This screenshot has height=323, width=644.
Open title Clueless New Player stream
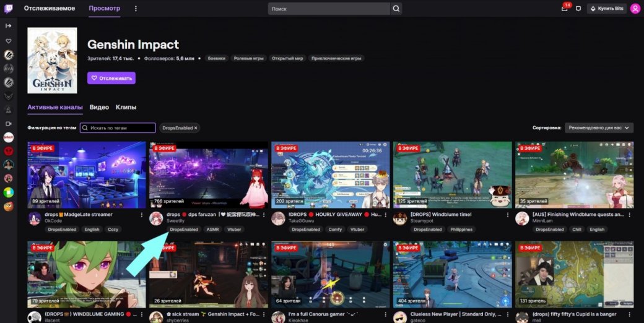456,314
